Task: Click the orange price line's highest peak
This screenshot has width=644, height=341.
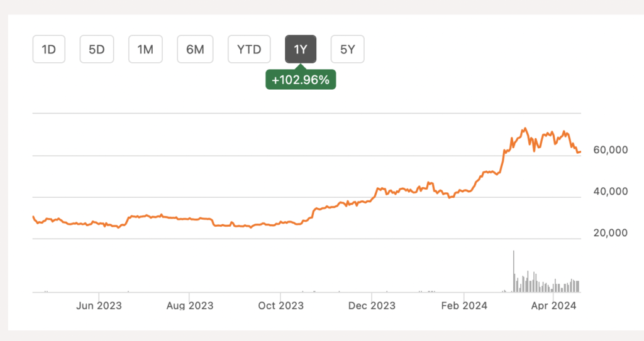Action: click(x=524, y=129)
